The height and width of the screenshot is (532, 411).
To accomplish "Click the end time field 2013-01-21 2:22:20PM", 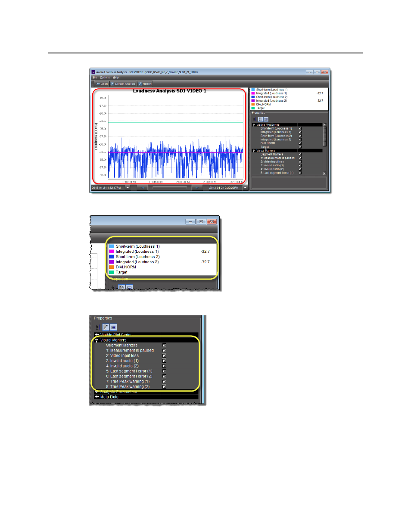I will [x=225, y=188].
